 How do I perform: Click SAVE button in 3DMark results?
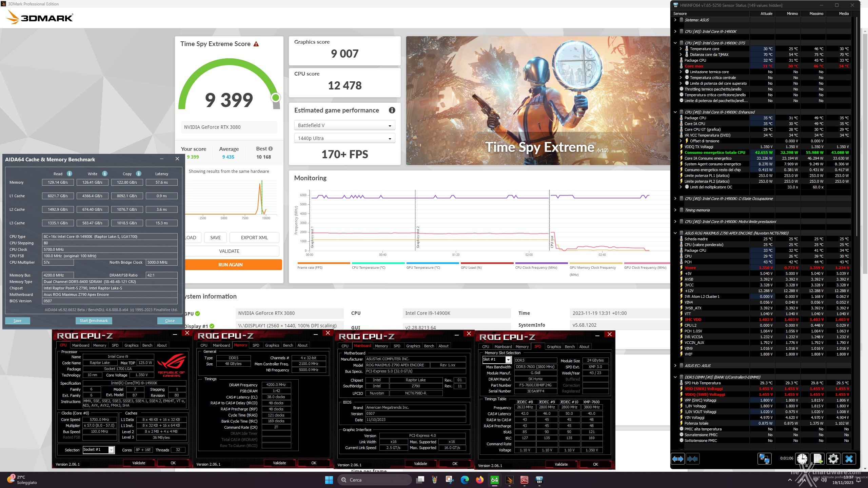(215, 238)
